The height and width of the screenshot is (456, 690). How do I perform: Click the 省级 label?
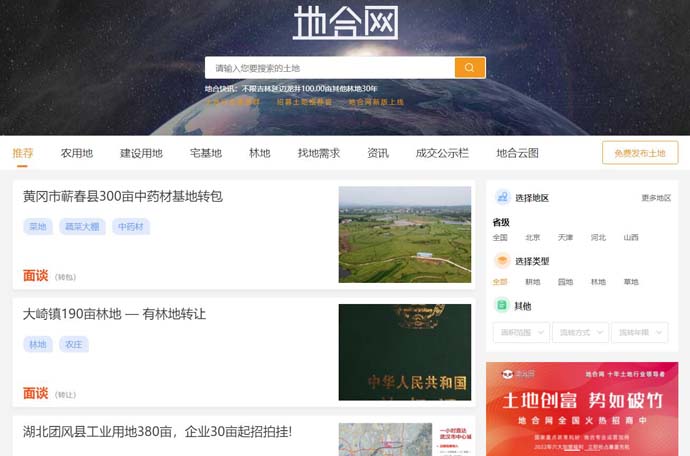(x=501, y=222)
